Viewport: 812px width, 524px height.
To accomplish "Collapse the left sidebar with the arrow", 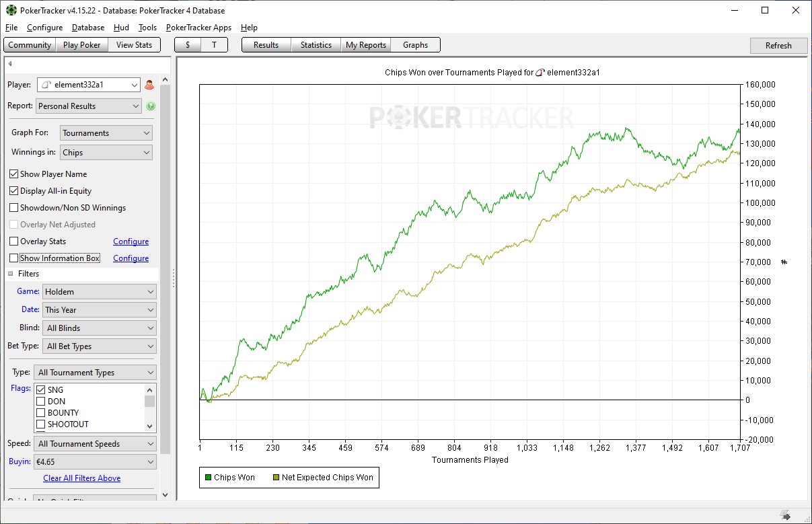I will pyautogui.click(x=10, y=64).
